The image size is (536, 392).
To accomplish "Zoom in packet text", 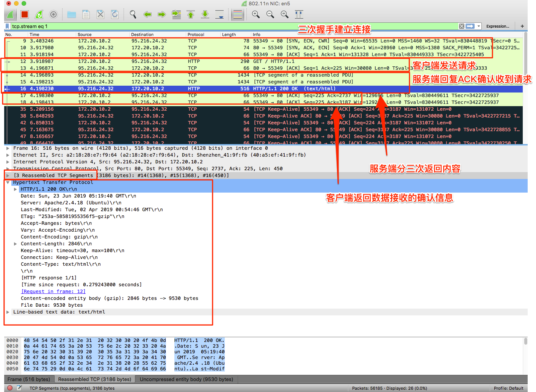I will pos(256,15).
